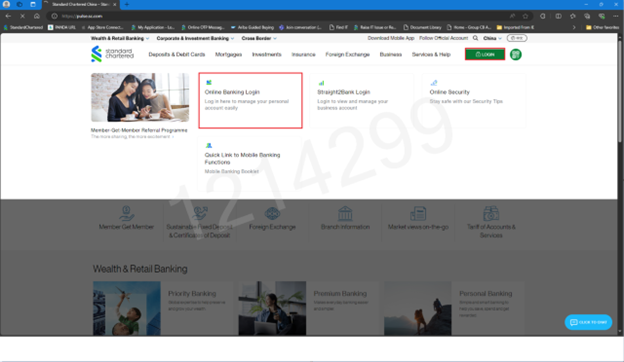
Task: Click the Branch Information building icon
Action: click(x=345, y=214)
